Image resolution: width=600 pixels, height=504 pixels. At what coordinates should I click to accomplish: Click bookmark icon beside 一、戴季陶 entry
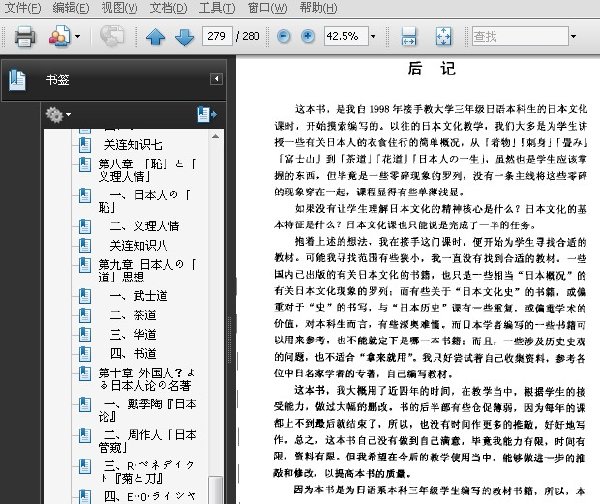[x=85, y=405]
